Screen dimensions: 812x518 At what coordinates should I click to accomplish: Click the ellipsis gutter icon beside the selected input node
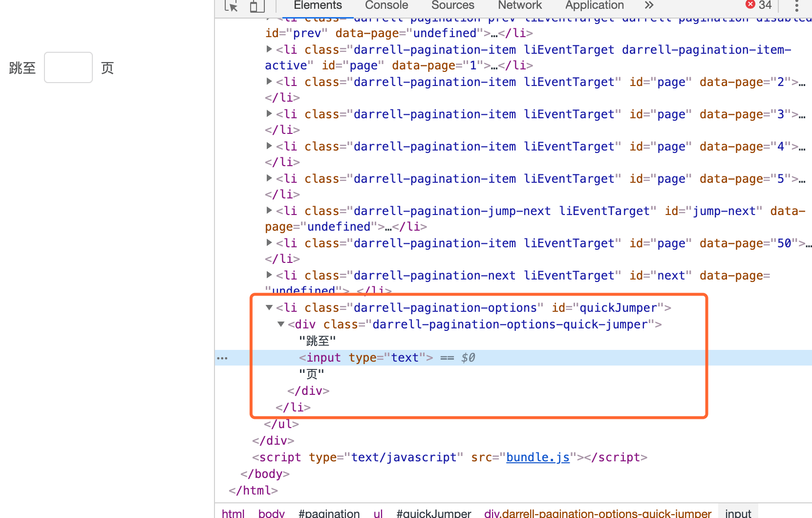222,358
